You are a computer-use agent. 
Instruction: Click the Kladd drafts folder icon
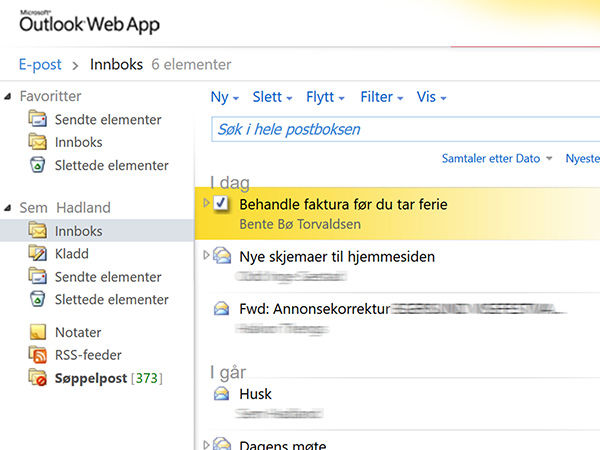pyautogui.click(x=38, y=253)
